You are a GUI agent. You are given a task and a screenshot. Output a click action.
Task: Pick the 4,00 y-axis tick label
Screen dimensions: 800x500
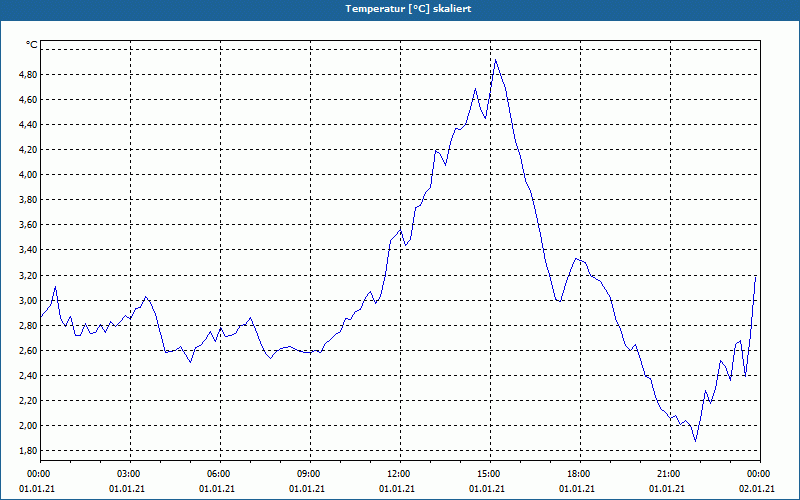click(29, 174)
